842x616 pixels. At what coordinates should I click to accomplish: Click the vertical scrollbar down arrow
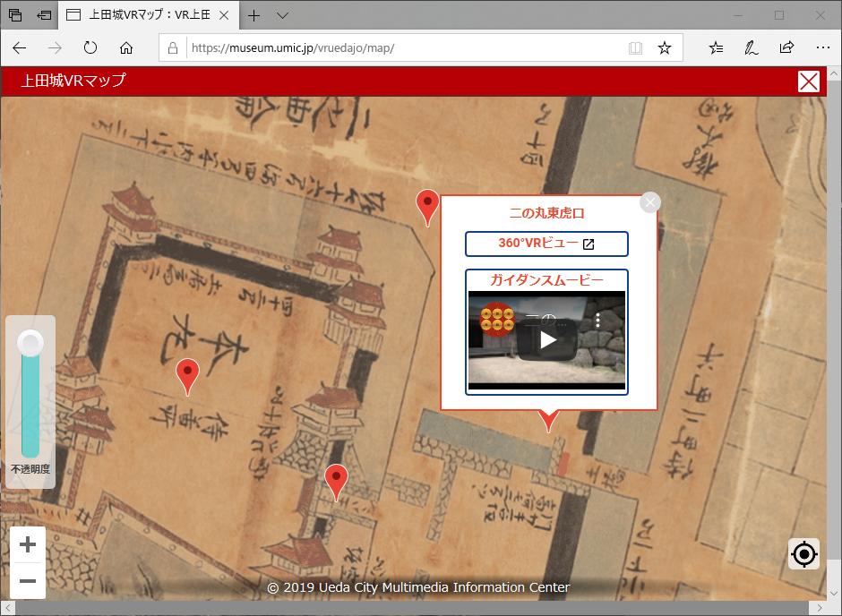[834, 594]
